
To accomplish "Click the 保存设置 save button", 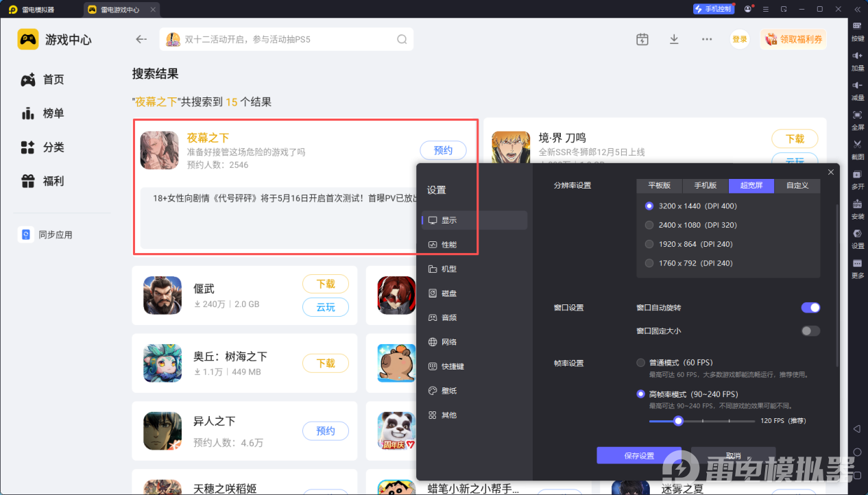I will [639, 456].
